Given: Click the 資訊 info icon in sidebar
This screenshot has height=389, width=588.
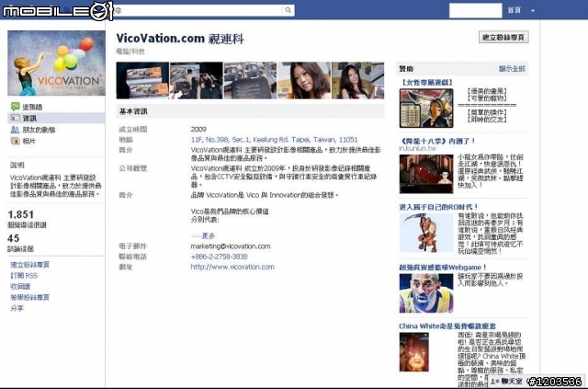Looking at the screenshot, I should pos(15,118).
